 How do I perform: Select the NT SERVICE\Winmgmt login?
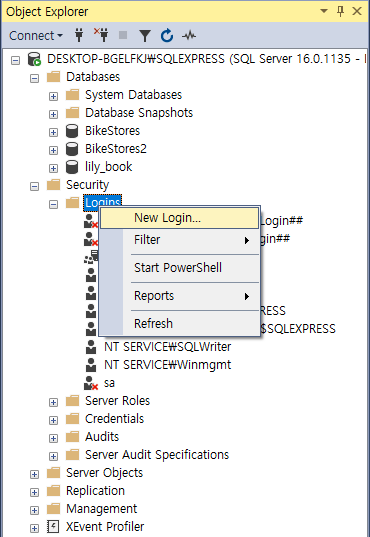[x=168, y=365]
